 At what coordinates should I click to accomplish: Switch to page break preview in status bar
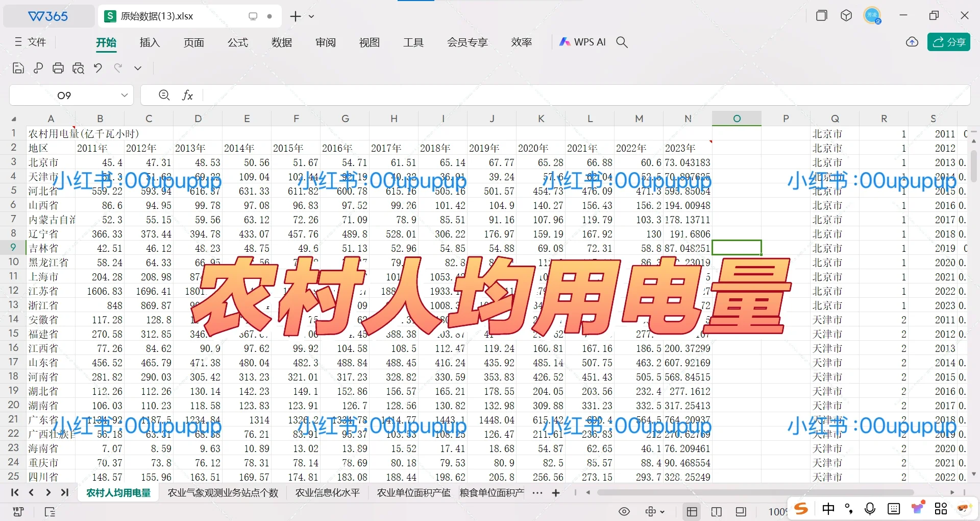(741, 512)
